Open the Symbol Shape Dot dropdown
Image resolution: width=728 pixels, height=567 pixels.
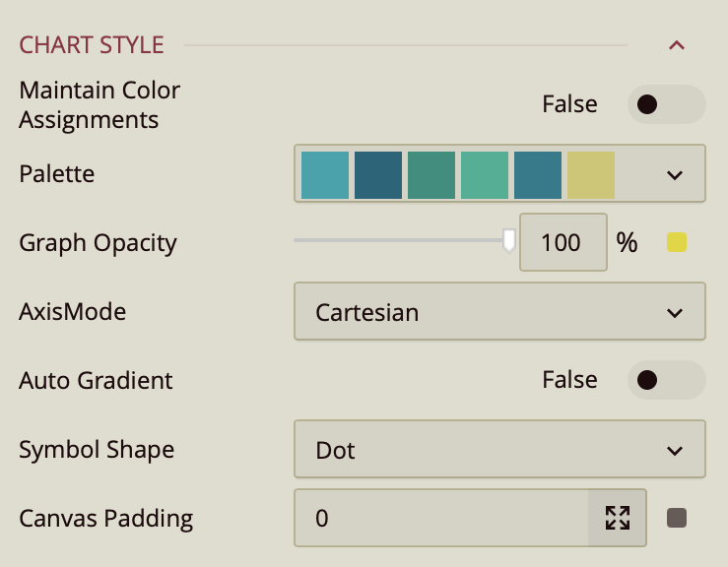[499, 450]
